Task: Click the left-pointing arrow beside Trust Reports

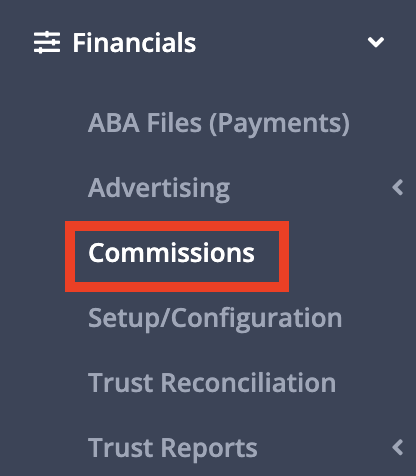Action: pos(398,447)
